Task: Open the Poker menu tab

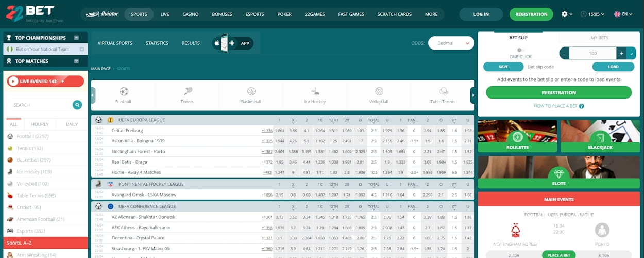Action: (284, 14)
